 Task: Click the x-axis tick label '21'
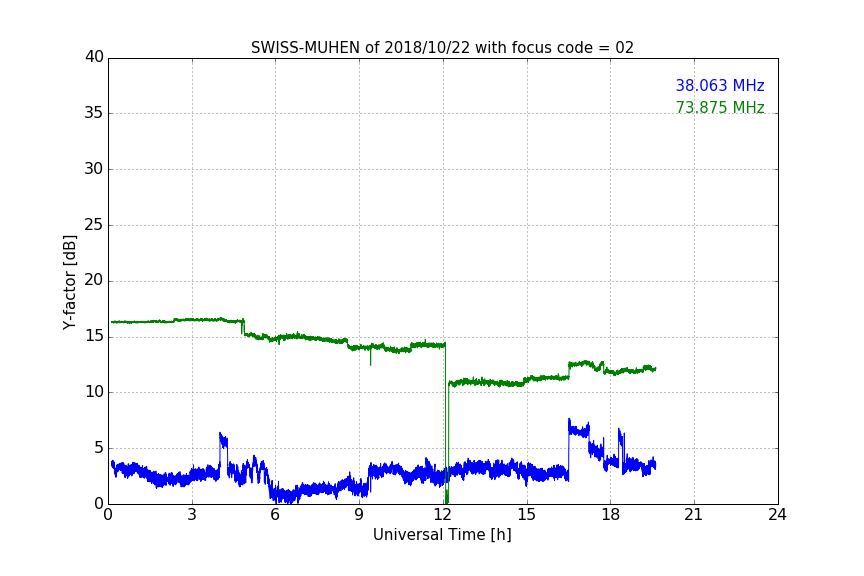click(694, 515)
